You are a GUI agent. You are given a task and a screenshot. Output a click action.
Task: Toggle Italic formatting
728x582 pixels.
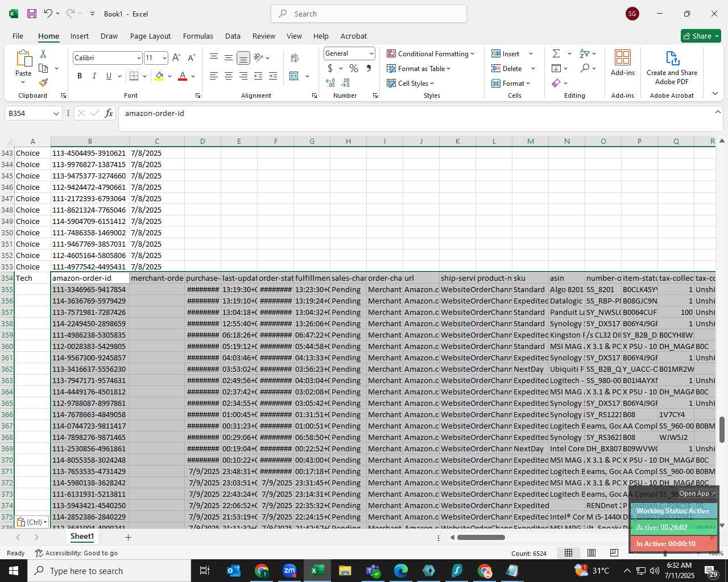94,76
